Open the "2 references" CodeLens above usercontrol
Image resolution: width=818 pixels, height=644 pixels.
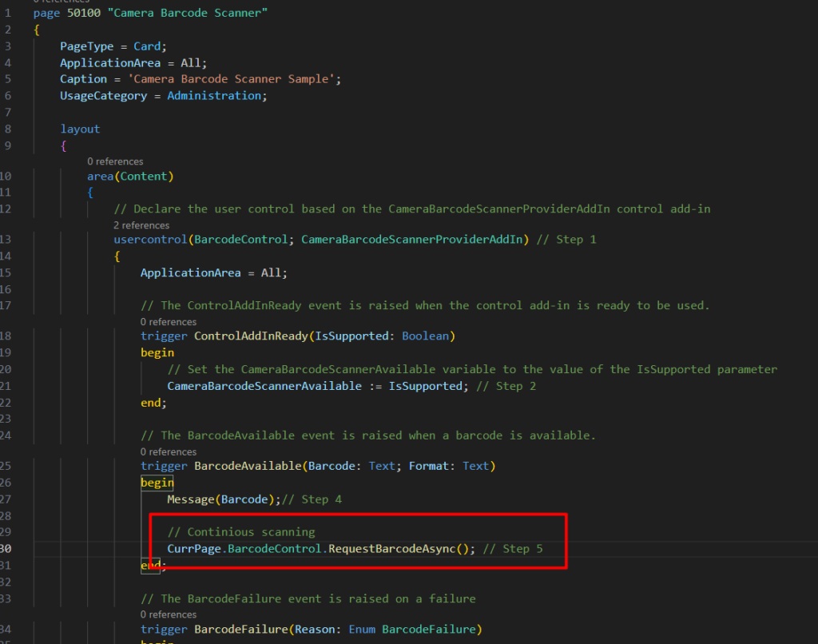(x=141, y=225)
